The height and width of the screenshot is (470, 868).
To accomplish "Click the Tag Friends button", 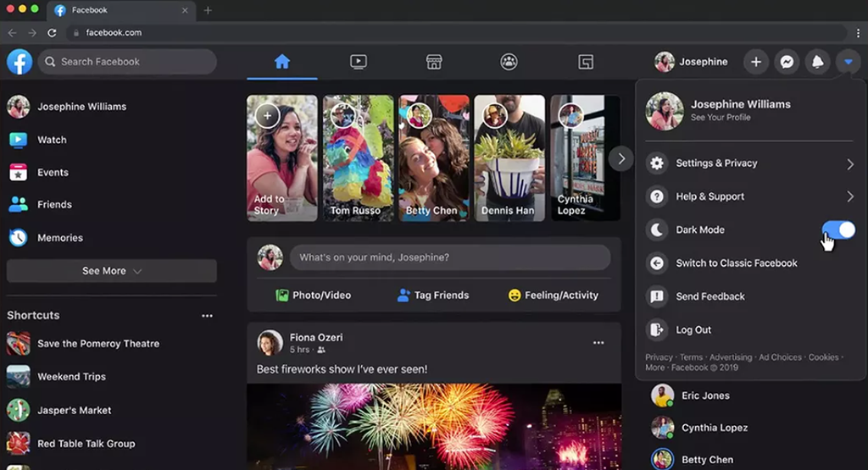I will pyautogui.click(x=433, y=296).
